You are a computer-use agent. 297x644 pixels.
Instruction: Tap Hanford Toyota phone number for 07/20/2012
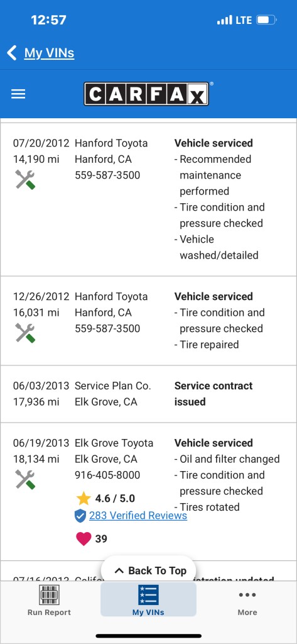coord(107,175)
